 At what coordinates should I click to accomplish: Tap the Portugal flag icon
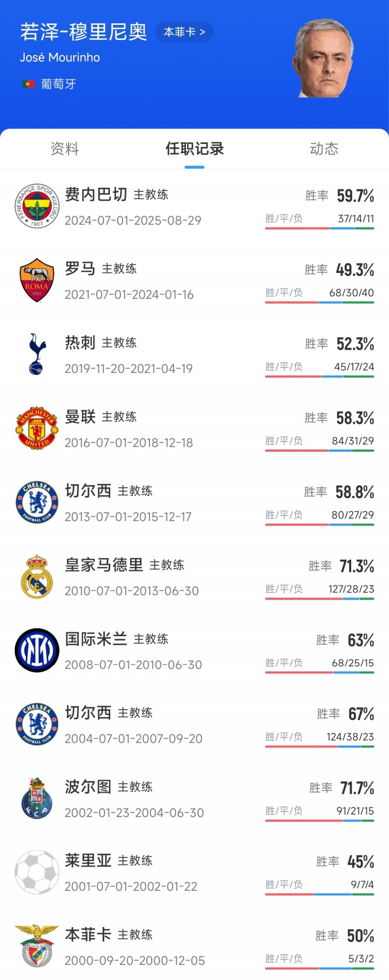(29, 84)
